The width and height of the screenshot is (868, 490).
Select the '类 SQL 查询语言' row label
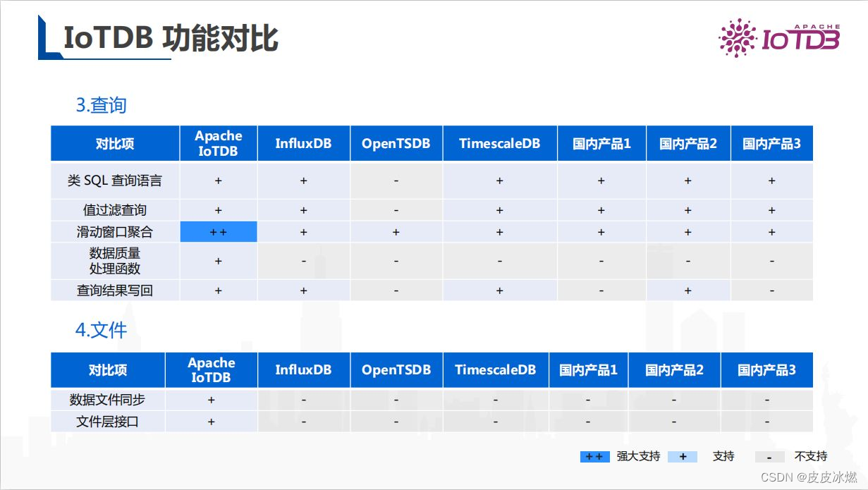point(115,180)
